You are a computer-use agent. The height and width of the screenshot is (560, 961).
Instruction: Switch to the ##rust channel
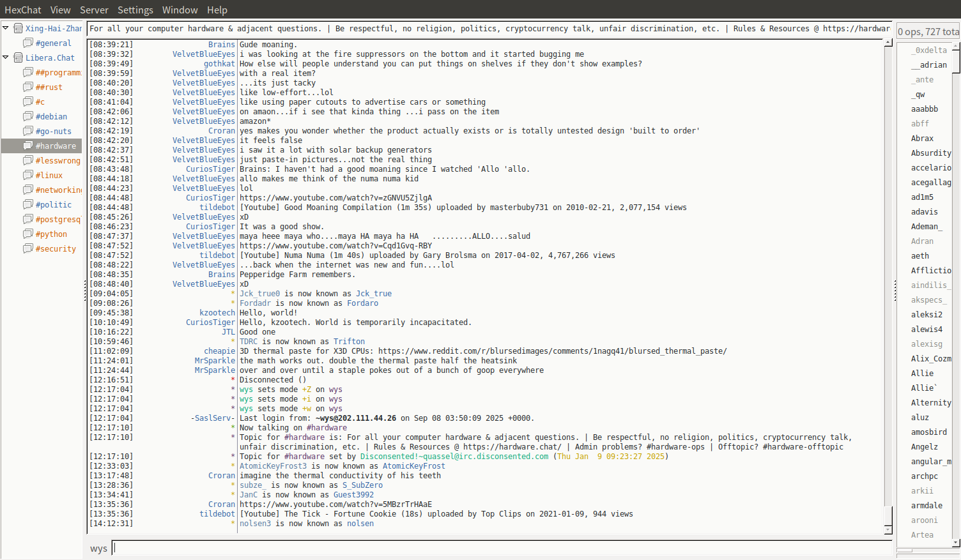pyautogui.click(x=49, y=87)
